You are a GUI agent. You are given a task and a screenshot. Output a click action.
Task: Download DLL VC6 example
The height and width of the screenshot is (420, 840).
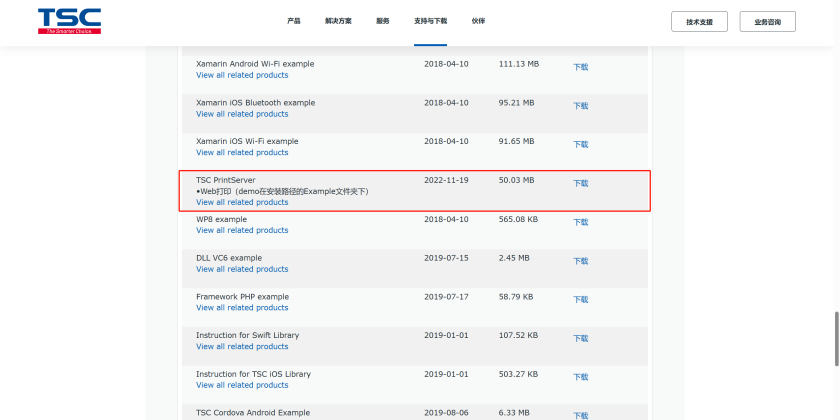coord(581,261)
